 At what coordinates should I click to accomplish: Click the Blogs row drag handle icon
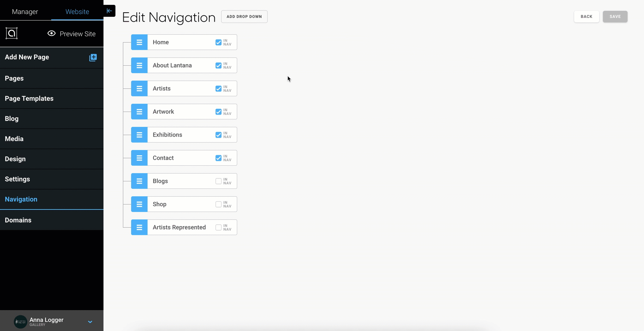tap(139, 181)
